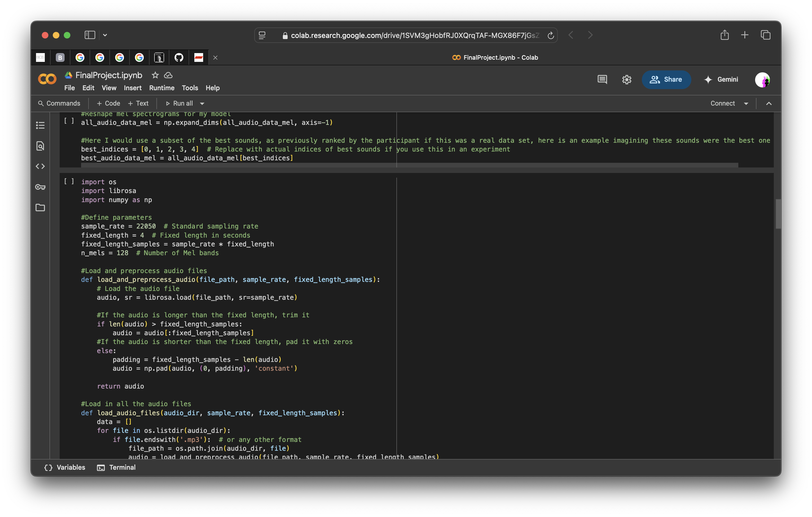Click the colab.research.google.com address bar
This screenshot has width=812, height=517.
point(406,35)
